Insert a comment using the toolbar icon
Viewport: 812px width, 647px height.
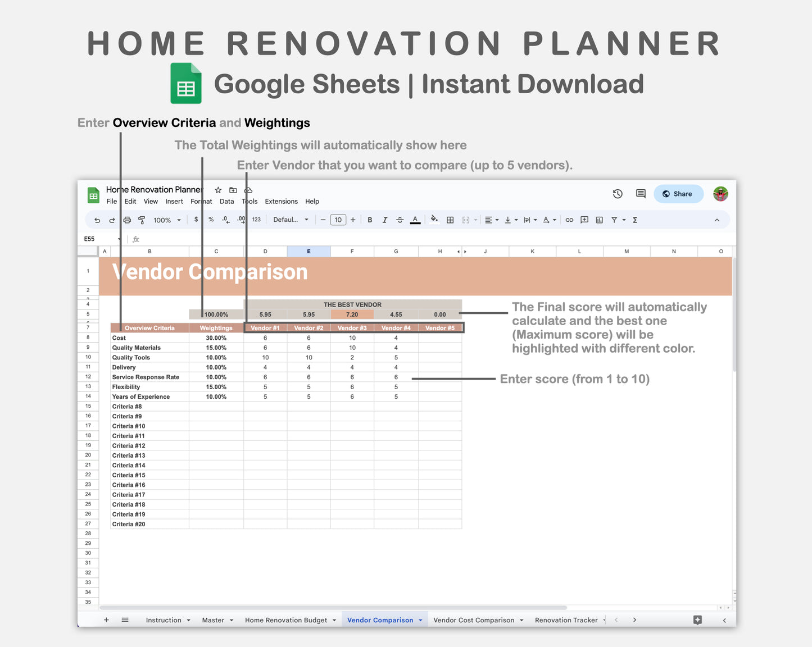pyautogui.click(x=584, y=220)
